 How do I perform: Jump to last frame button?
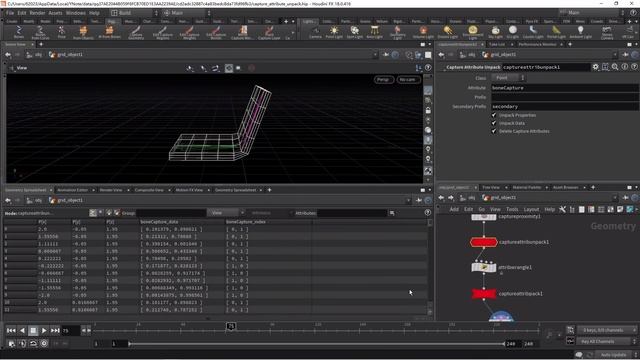pos(55,330)
